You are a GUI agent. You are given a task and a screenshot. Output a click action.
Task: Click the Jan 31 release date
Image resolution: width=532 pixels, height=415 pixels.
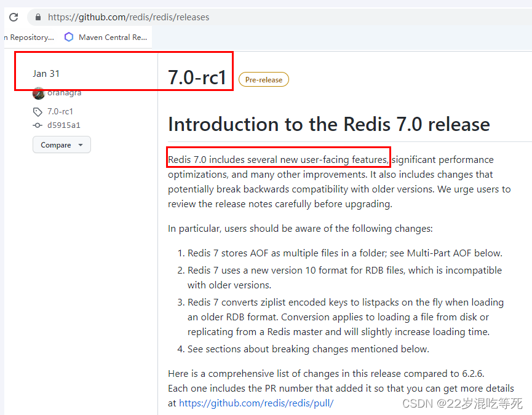point(46,74)
